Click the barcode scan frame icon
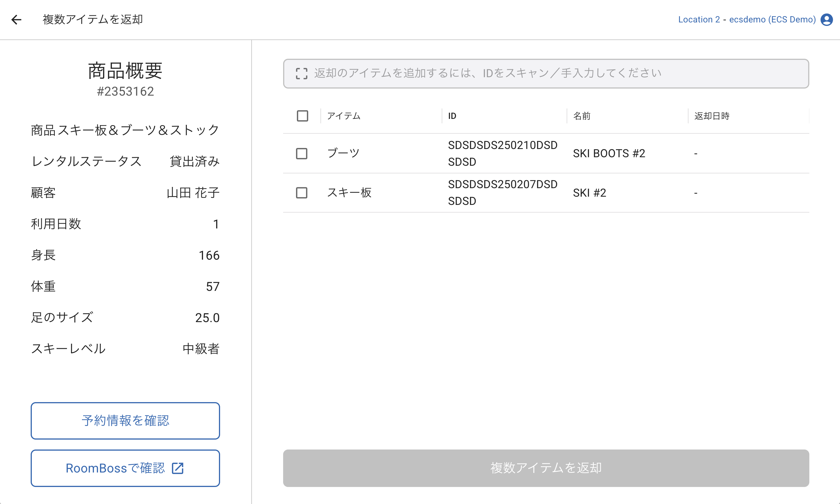The width and height of the screenshot is (840, 504). pos(301,73)
